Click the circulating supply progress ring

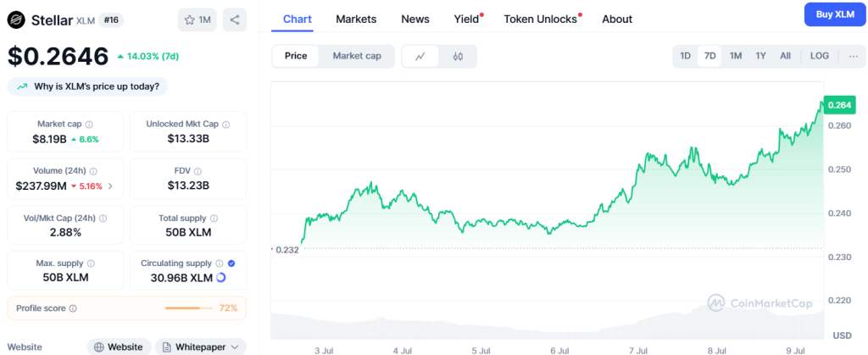[220, 278]
